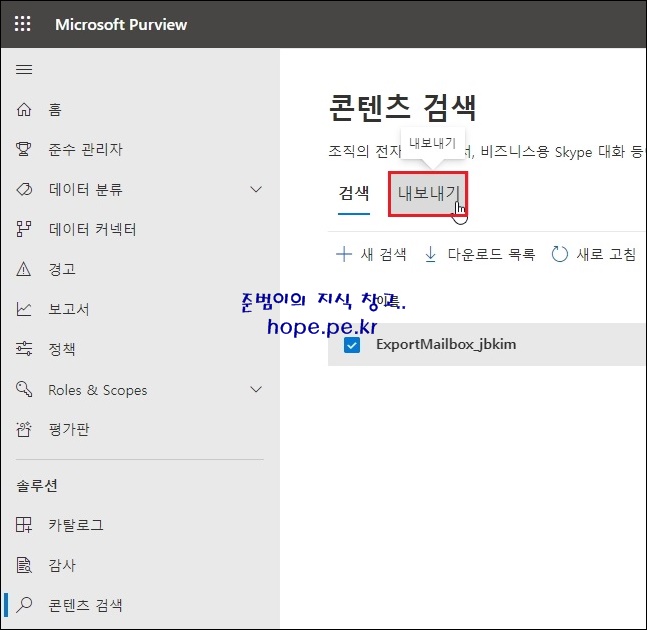Click the plus icon for 새 검색
The height and width of the screenshot is (630, 647).
point(344,254)
